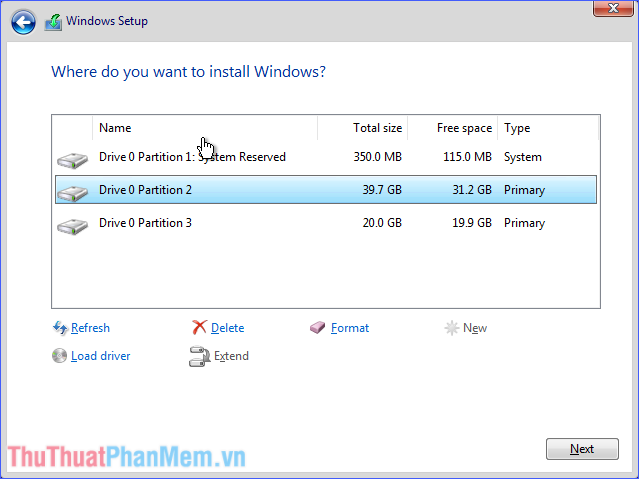Click the pink eraser Format icon

click(x=317, y=327)
